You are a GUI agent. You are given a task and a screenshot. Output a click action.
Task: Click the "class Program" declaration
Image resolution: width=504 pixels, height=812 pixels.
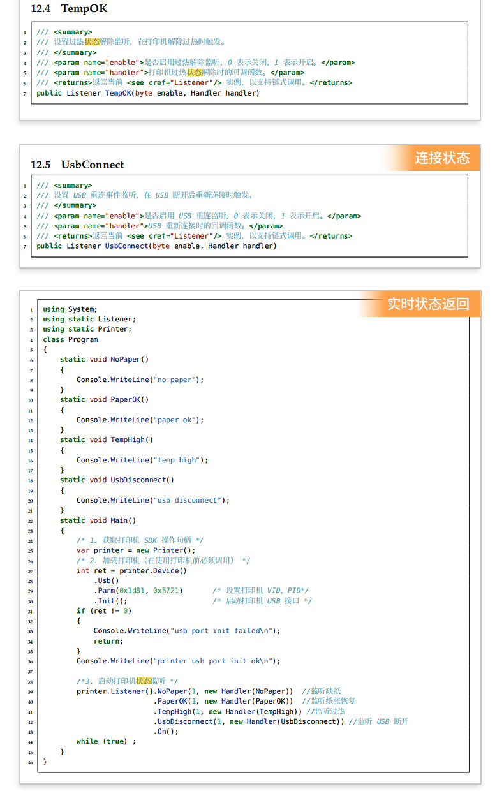70,339
